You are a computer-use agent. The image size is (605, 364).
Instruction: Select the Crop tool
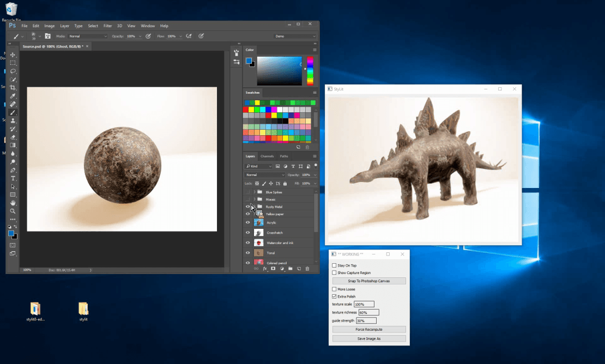[13, 88]
